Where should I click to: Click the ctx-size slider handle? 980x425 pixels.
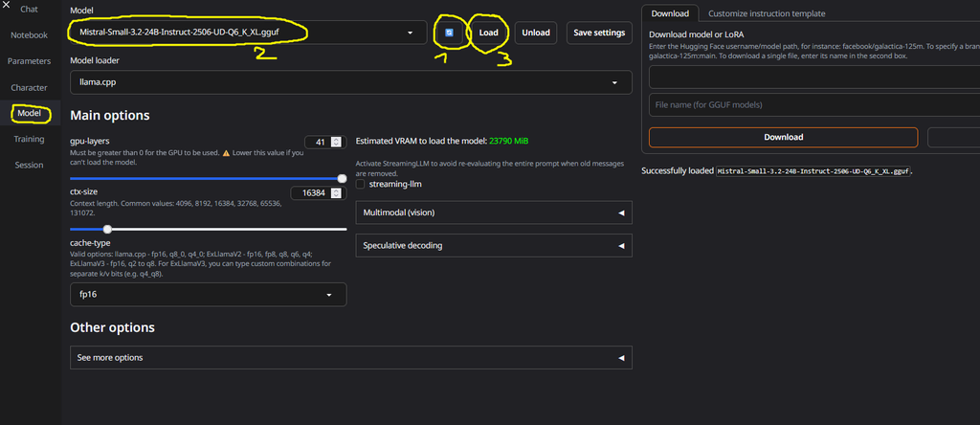(x=107, y=229)
